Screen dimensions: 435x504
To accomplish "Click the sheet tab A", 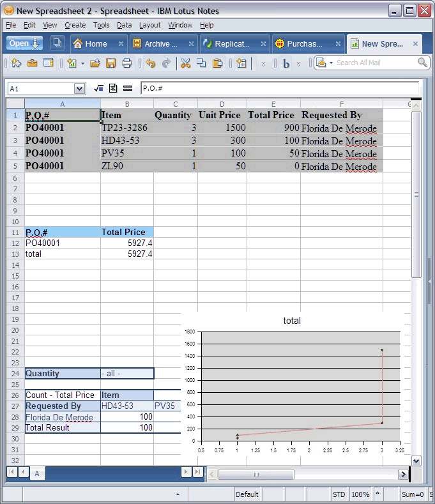I will coord(37,473).
